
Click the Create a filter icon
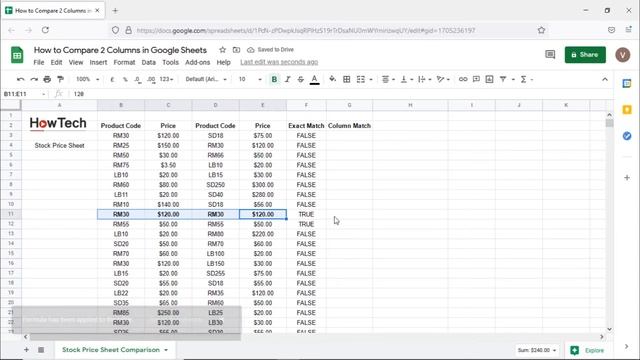pos(503,79)
